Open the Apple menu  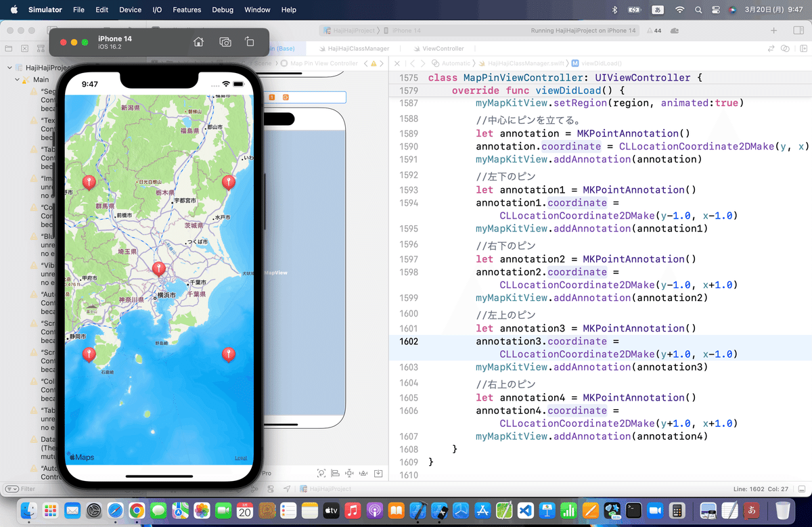point(13,10)
